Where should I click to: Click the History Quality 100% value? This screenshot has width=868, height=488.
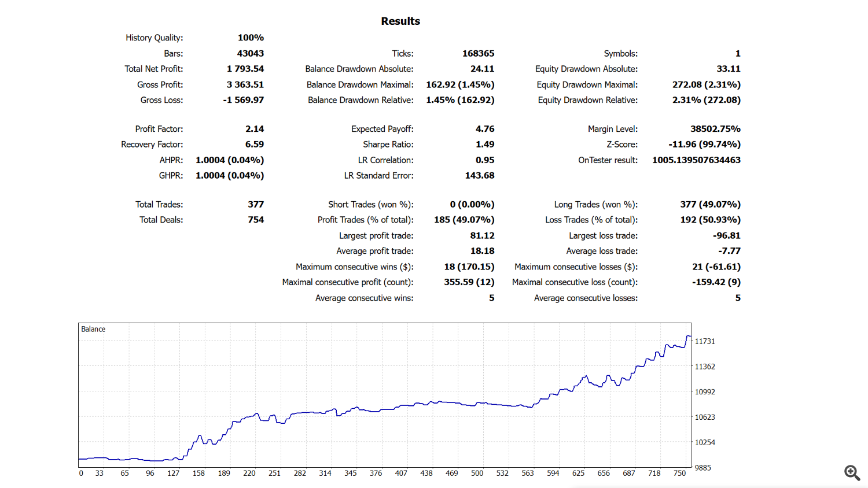251,38
